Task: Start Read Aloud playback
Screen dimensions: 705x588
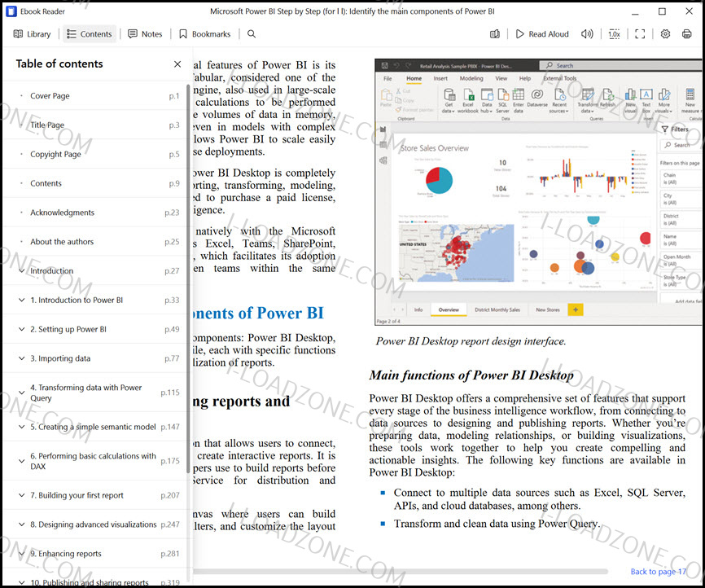Action: click(x=542, y=33)
